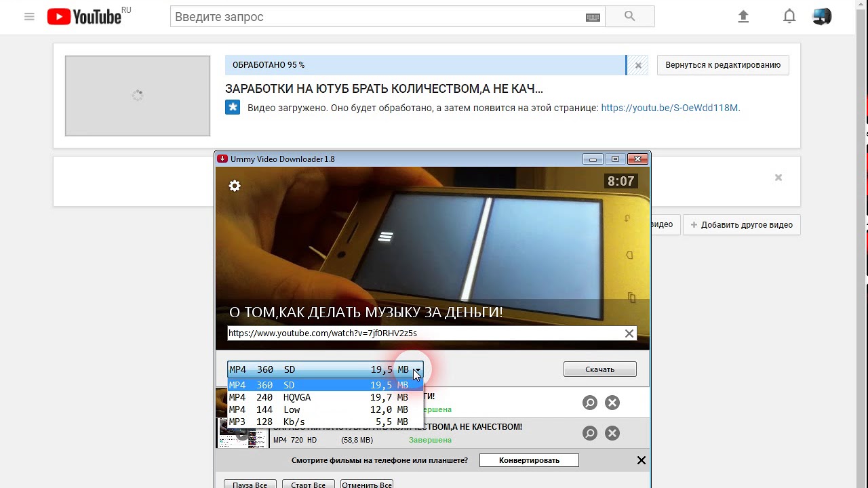The width and height of the screenshot is (868, 488).
Task: Open the youtu.be/S-OeWdd118M video link
Action: [x=669, y=108]
